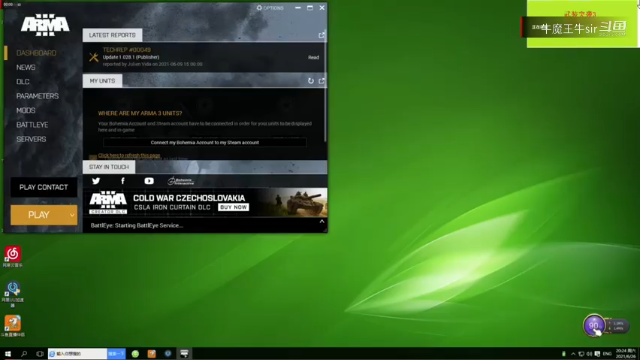Open the NEWS section

click(26, 67)
